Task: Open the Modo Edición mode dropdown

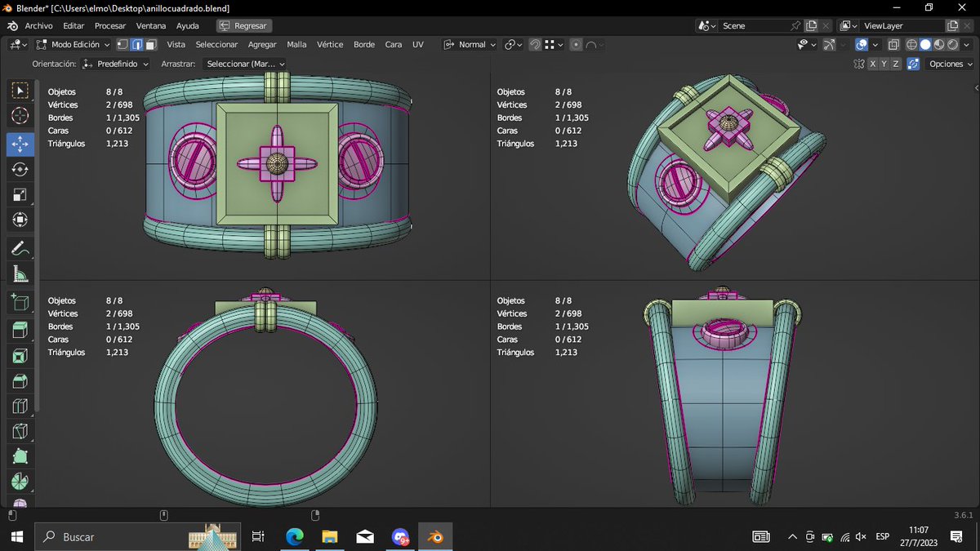Action: click(x=73, y=45)
